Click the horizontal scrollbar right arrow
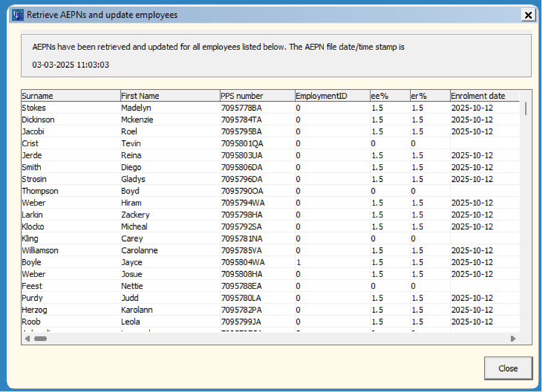Image resolution: width=542 pixels, height=392 pixels. pos(513,339)
